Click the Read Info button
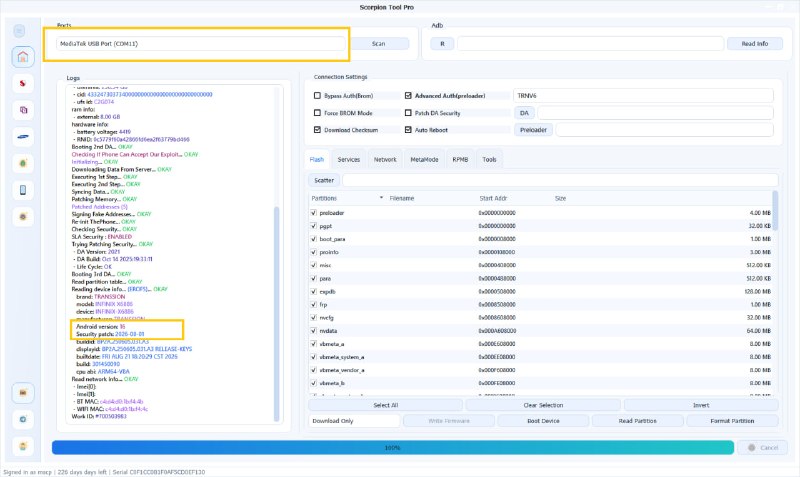800x477 pixels. [755, 44]
